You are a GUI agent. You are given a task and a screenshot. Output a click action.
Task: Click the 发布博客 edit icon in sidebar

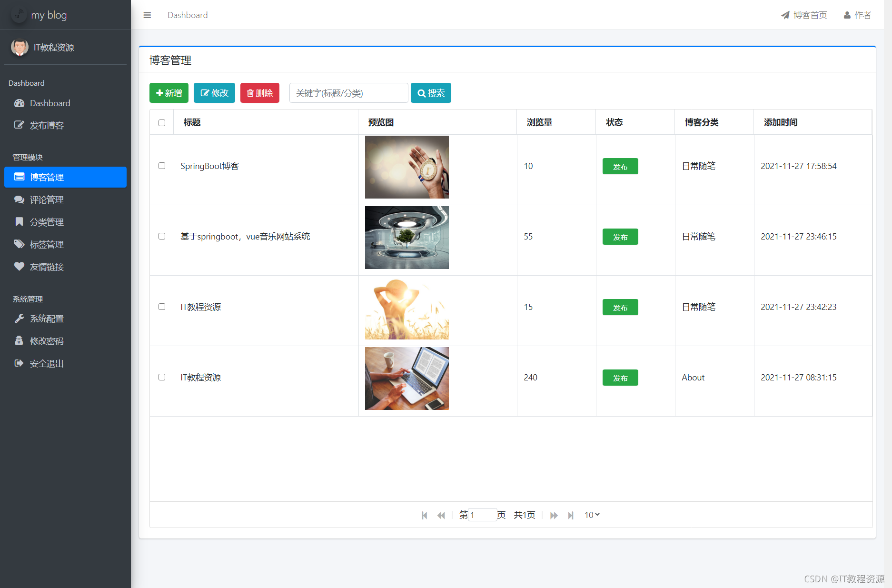[x=19, y=125]
